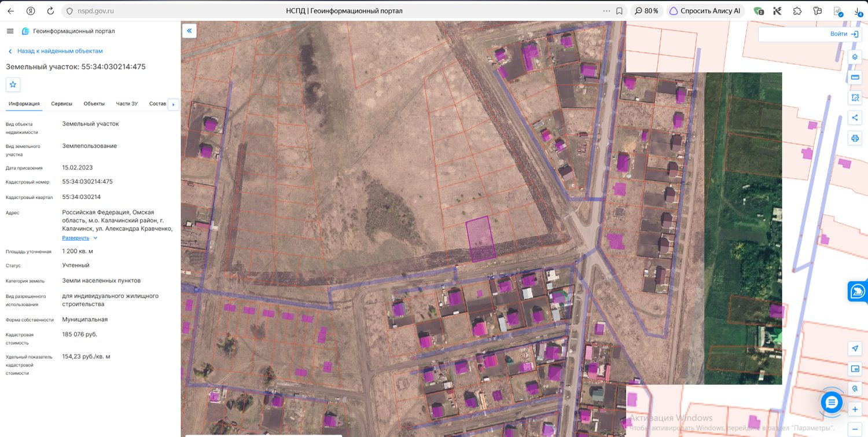Open the browser downloads indicator
The image size is (868, 437).
click(858, 11)
